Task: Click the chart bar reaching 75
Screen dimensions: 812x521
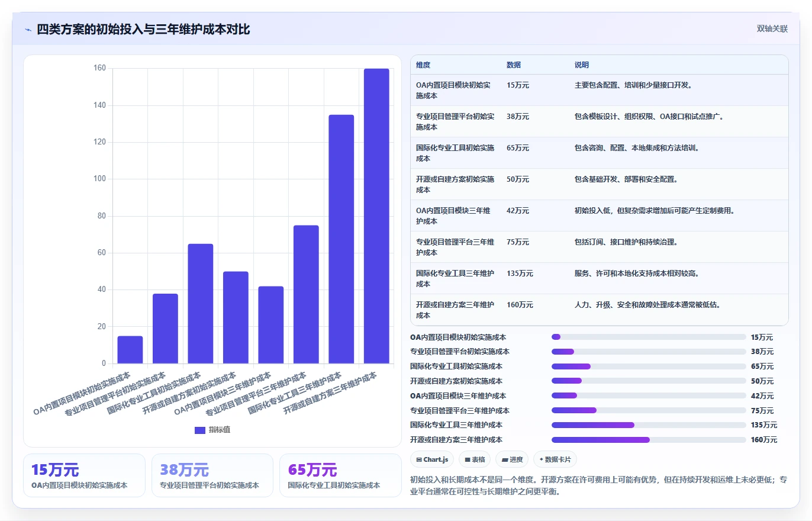Action: coord(306,294)
